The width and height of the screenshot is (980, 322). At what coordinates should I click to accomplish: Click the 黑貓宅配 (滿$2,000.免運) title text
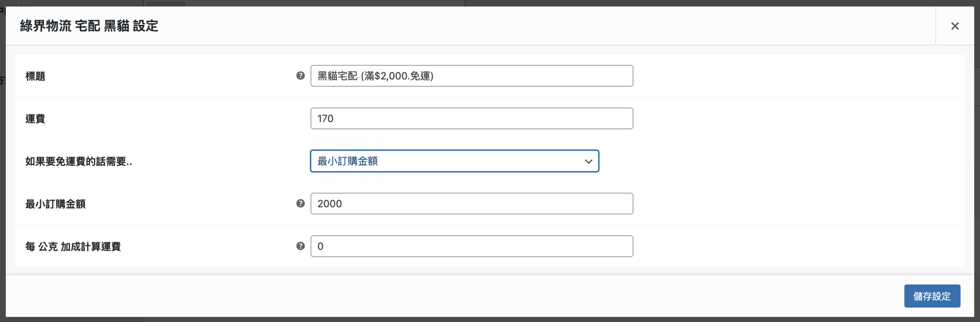375,76
